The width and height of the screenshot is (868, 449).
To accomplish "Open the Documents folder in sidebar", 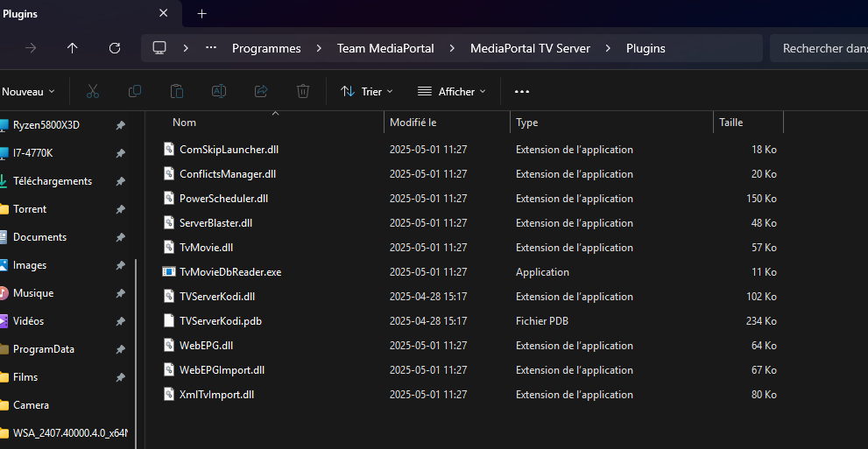I will click(39, 237).
